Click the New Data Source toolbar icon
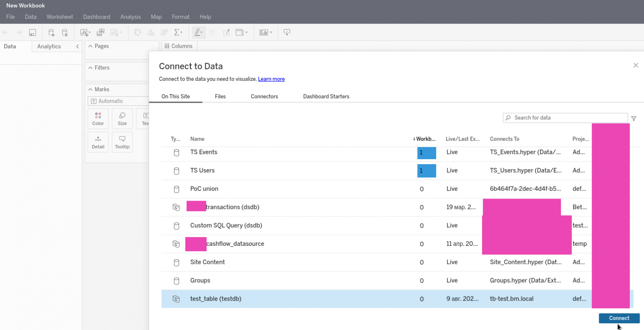The image size is (644, 330). coord(50,32)
